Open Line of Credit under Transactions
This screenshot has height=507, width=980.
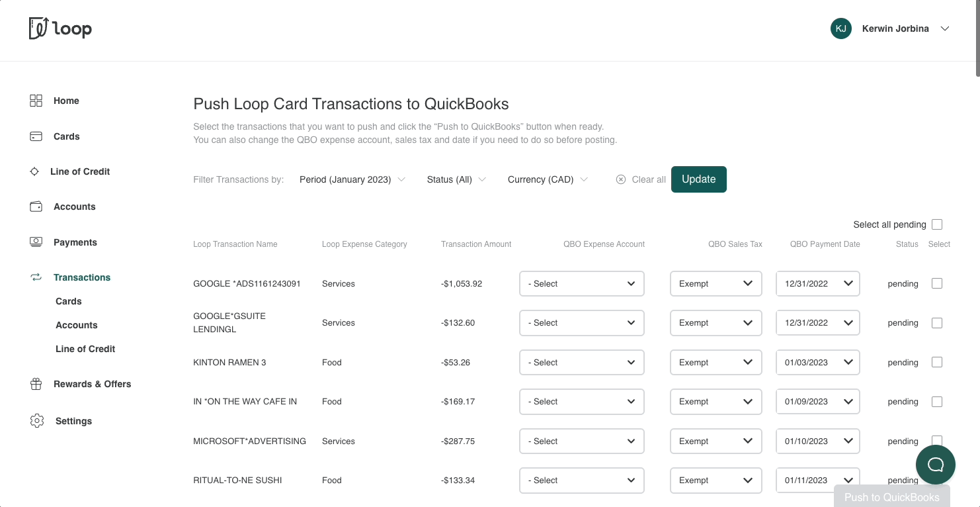[85, 349]
